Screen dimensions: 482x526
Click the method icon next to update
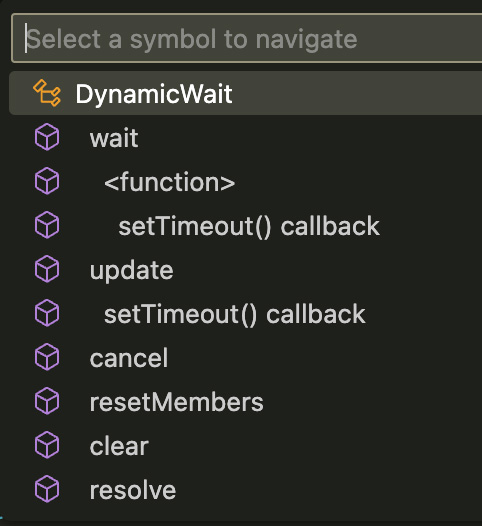tap(47, 269)
